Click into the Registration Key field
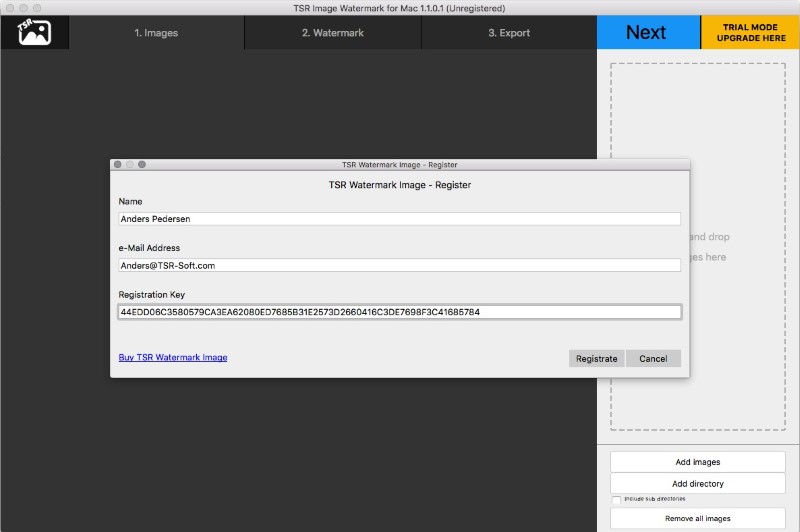The image size is (800, 532). [x=399, y=312]
